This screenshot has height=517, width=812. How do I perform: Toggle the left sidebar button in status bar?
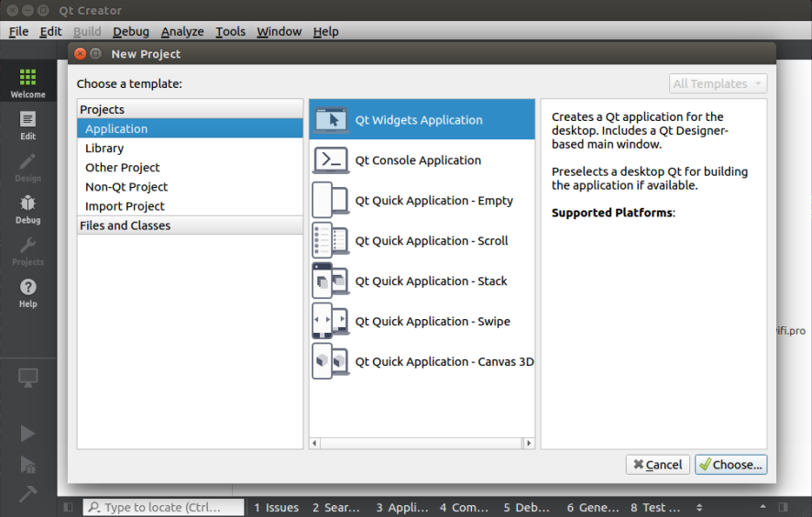pos(68,508)
